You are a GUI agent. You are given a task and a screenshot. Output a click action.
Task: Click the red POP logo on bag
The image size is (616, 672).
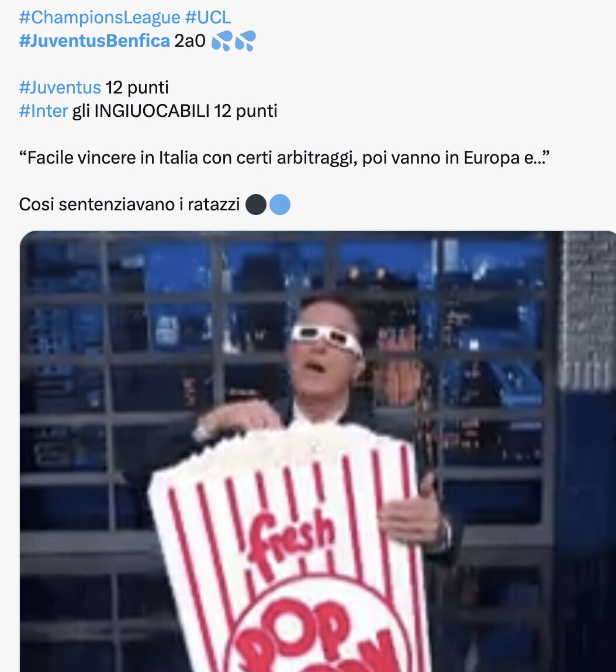pos(313,630)
